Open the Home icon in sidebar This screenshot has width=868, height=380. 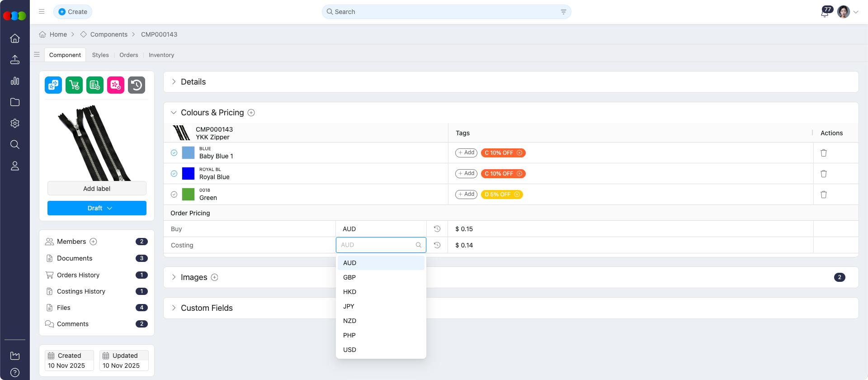[x=15, y=38]
